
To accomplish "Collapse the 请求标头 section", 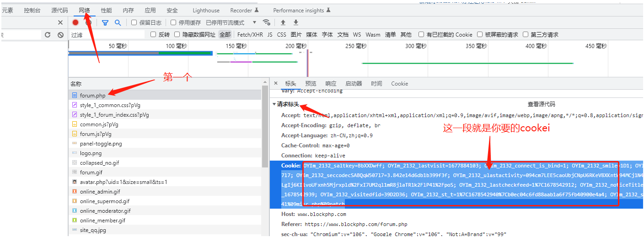I will pyautogui.click(x=274, y=104).
